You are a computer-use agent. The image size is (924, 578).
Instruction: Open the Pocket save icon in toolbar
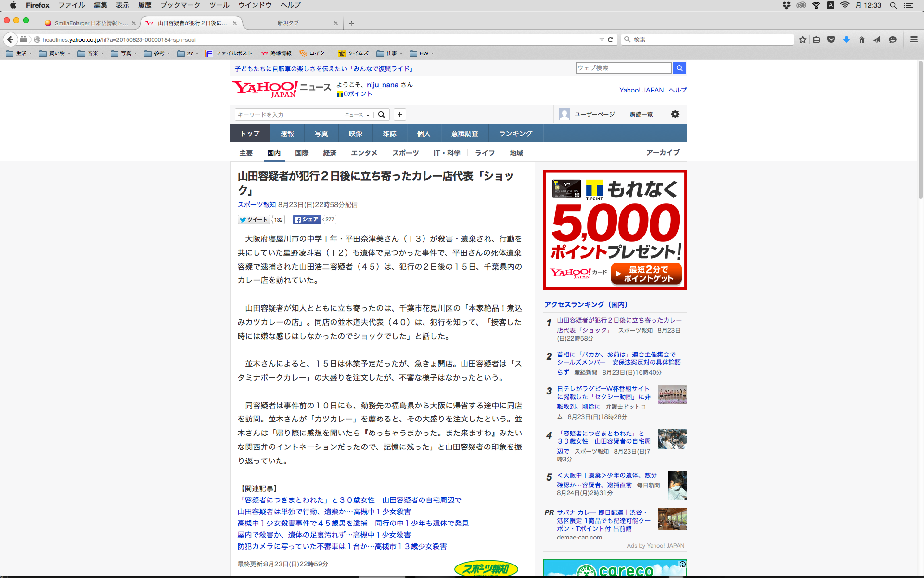click(x=831, y=39)
